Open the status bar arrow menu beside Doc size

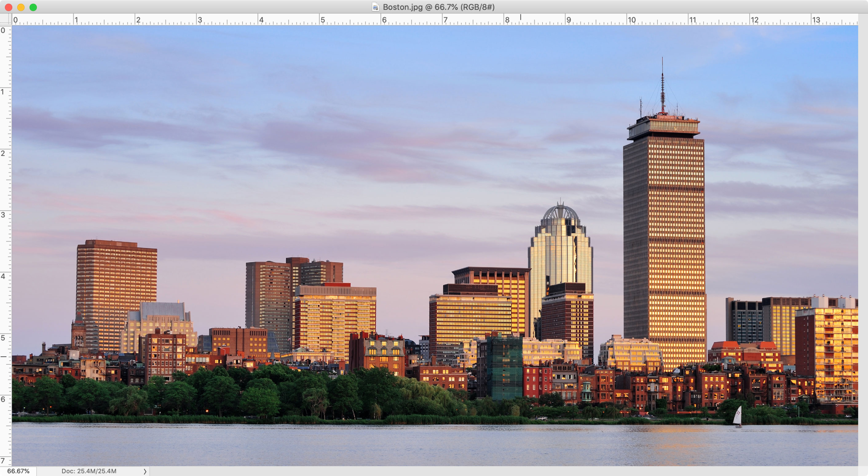tap(145, 471)
